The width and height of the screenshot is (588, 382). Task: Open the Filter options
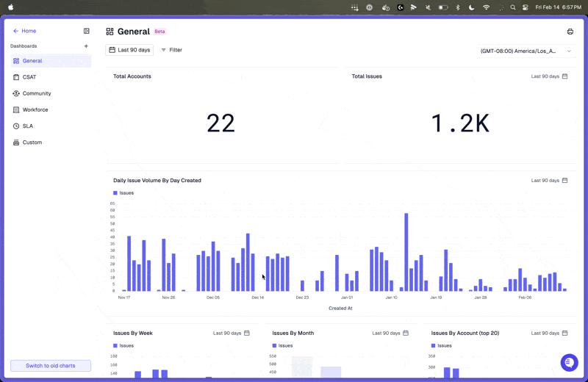[x=172, y=50]
